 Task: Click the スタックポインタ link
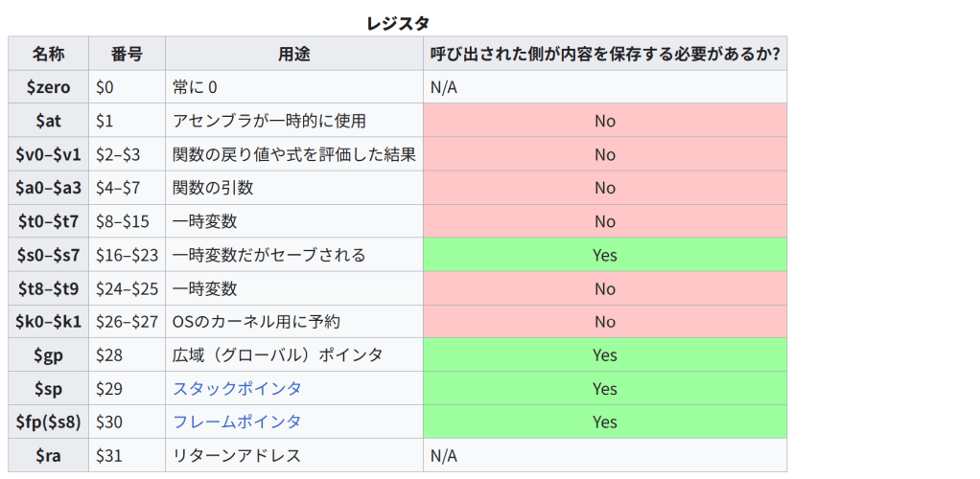(x=237, y=388)
